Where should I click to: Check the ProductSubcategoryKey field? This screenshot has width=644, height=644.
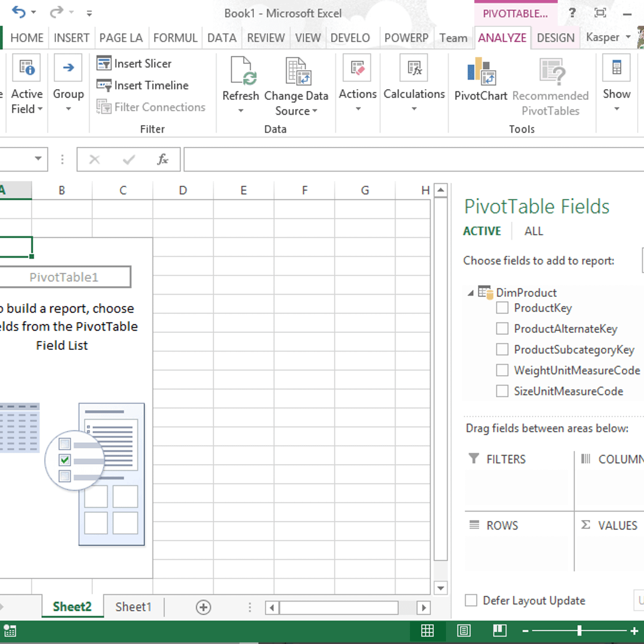click(x=502, y=349)
